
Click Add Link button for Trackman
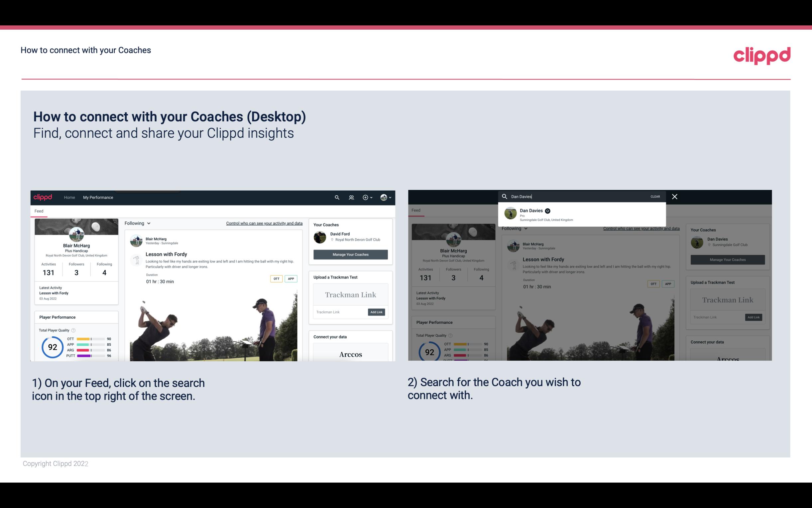377,311
